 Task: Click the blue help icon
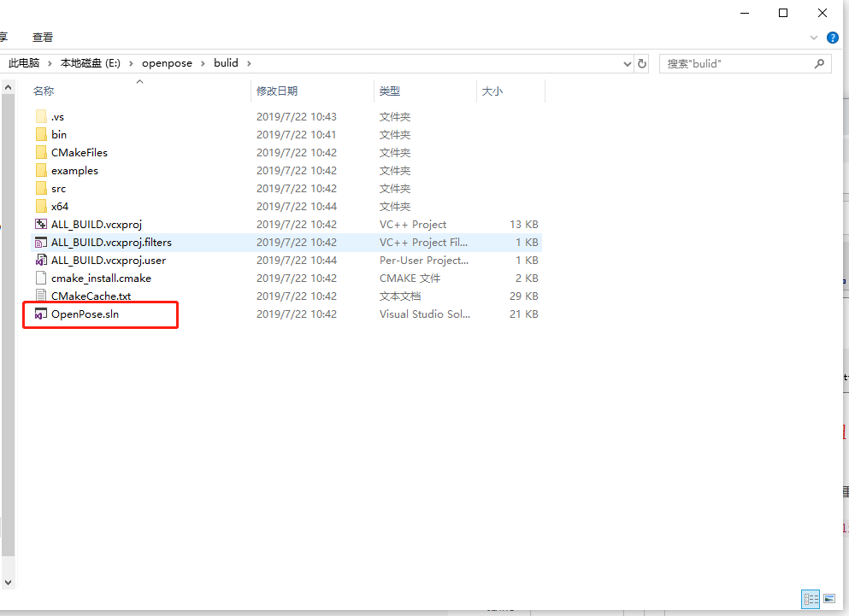point(832,37)
